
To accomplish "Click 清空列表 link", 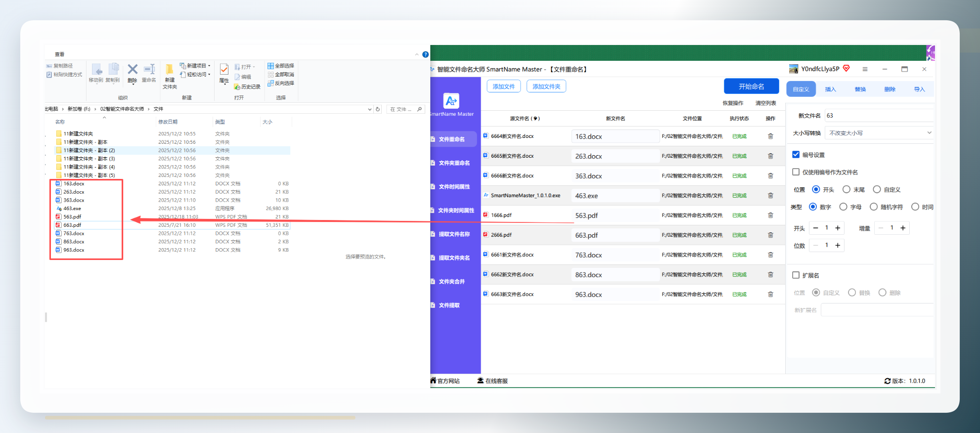I will pos(766,103).
